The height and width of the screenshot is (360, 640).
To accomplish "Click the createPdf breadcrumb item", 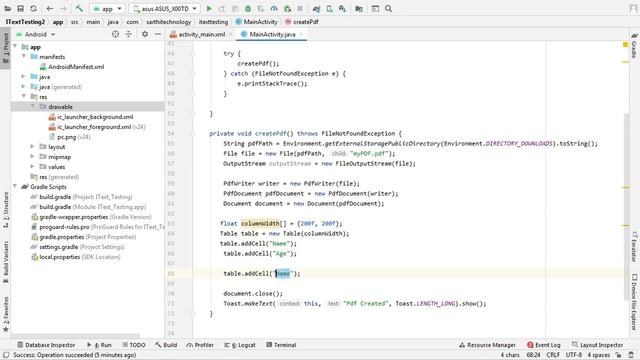I will coord(302,22).
